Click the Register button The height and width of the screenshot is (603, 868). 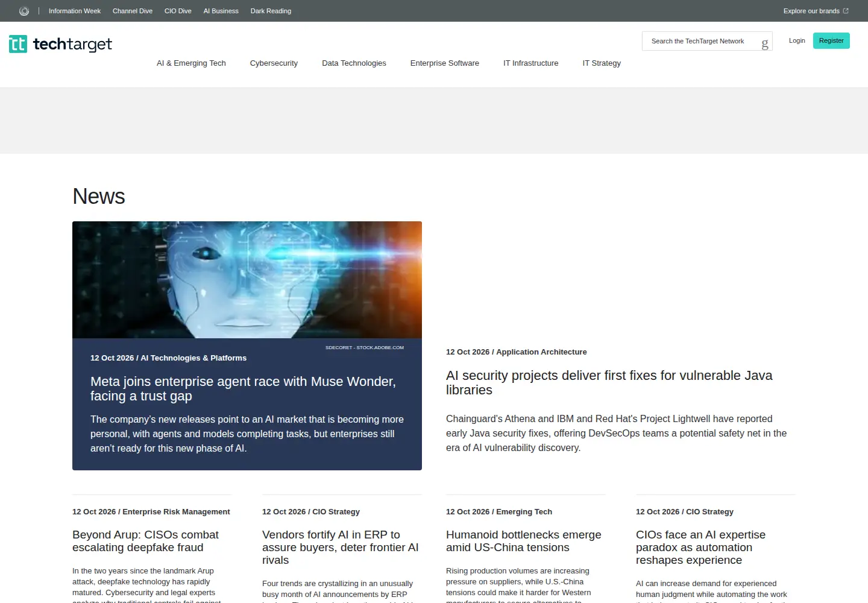[831, 40]
